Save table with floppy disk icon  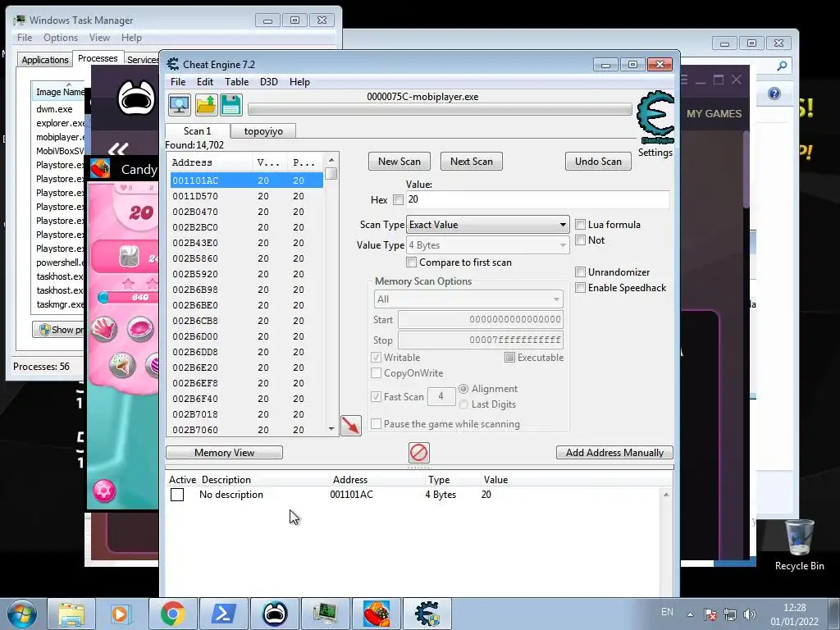[x=231, y=105]
